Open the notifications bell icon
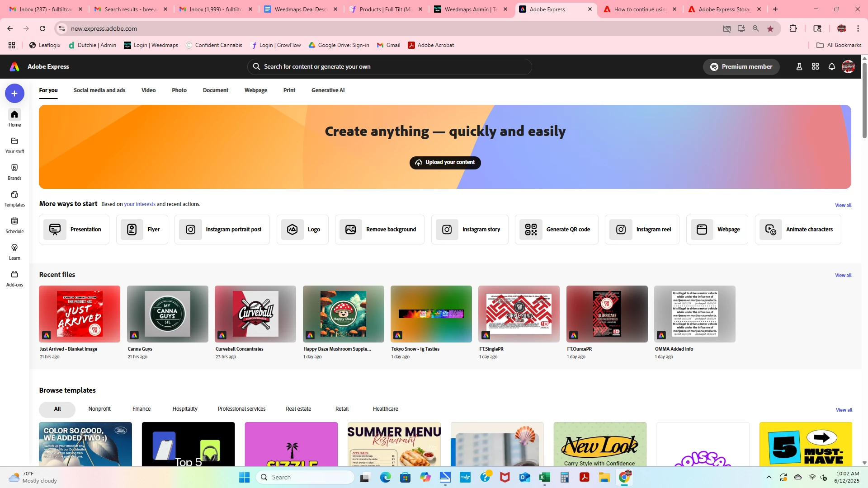This screenshot has width=868, height=488. point(831,67)
